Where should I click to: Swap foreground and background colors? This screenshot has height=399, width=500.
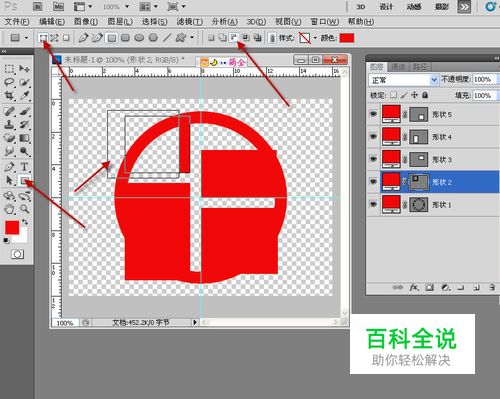(x=25, y=222)
